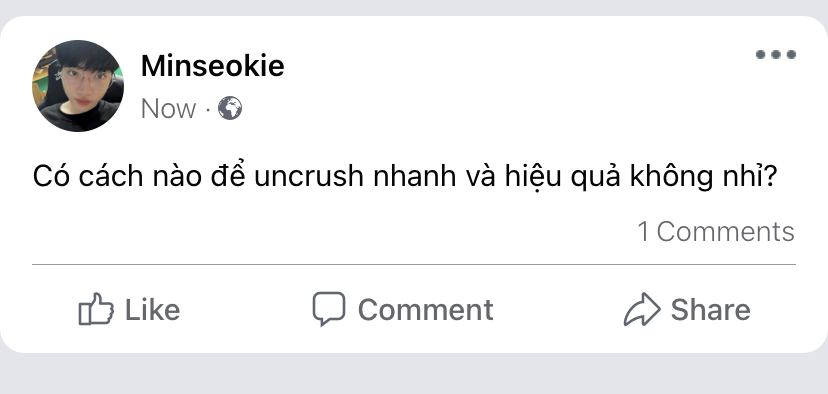Click the Like button label
Viewport: 828px width, 394px height.
tap(152, 309)
